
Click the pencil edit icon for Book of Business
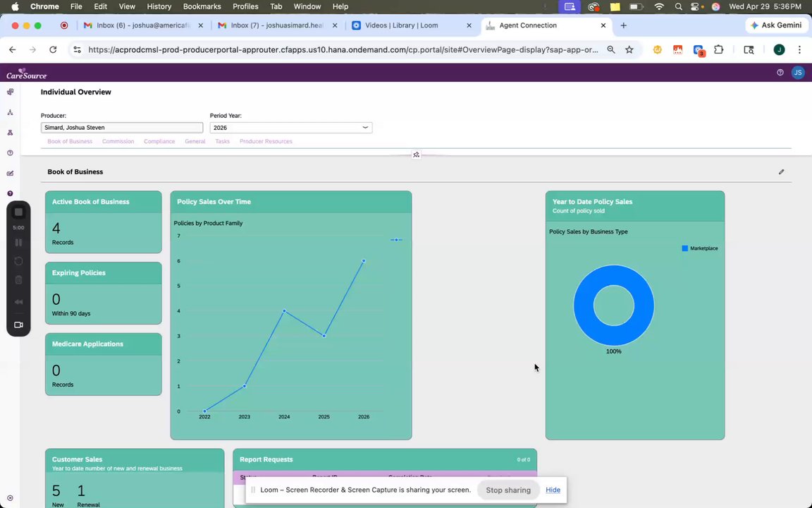[782, 171]
